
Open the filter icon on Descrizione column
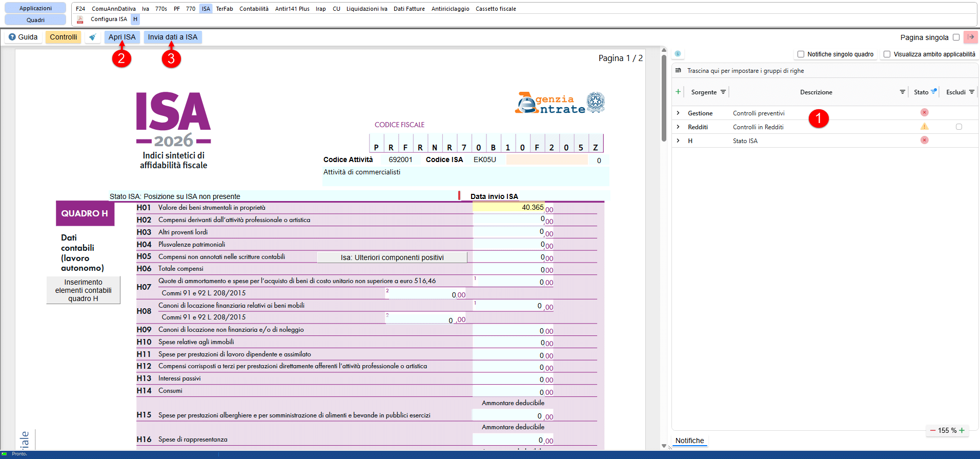tap(903, 92)
